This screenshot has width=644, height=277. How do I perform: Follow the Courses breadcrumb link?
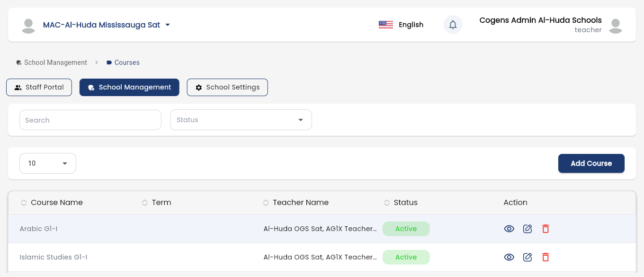pyautogui.click(x=127, y=63)
